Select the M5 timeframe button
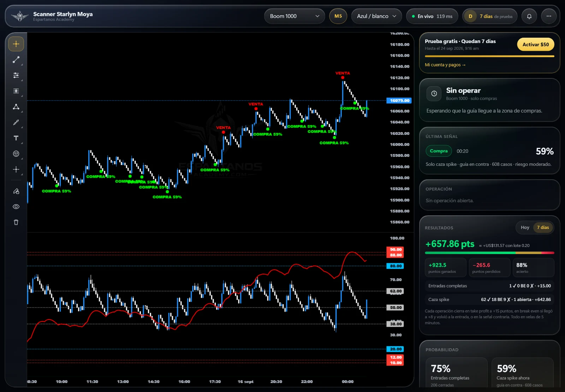The width and height of the screenshot is (565, 392). click(338, 16)
